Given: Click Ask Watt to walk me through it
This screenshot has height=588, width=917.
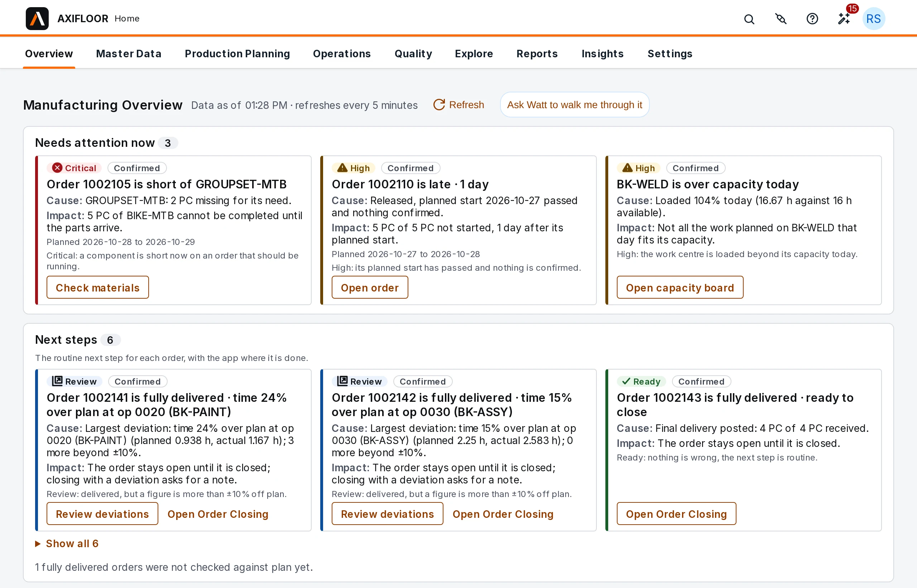Looking at the screenshot, I should coord(575,105).
